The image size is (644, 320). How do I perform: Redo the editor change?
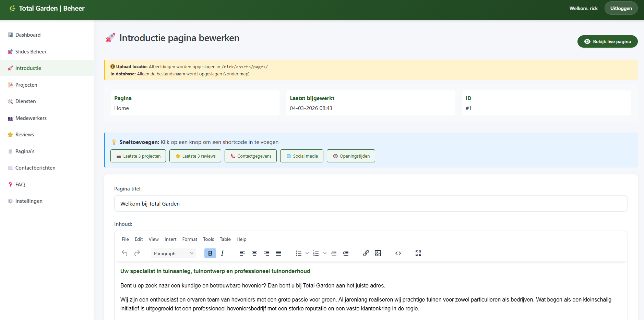pos(137,253)
